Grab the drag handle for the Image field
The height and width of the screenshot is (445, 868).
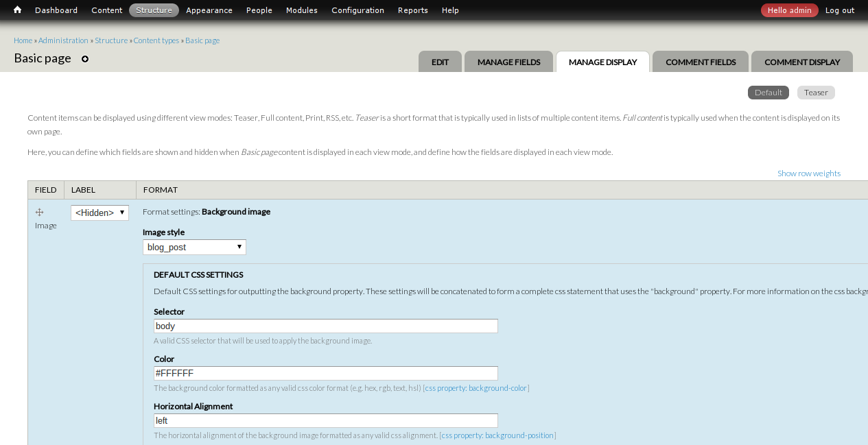click(40, 213)
